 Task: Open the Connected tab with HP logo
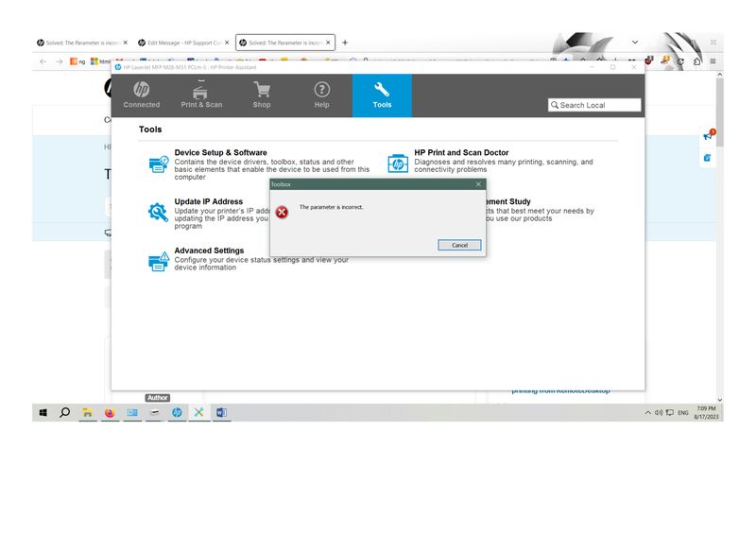click(x=141, y=95)
